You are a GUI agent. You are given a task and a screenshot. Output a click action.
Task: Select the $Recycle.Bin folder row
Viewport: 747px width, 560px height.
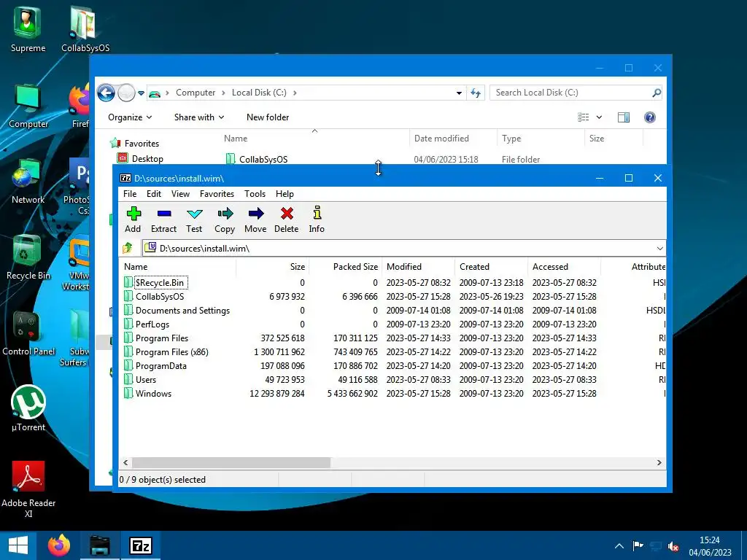(393, 282)
